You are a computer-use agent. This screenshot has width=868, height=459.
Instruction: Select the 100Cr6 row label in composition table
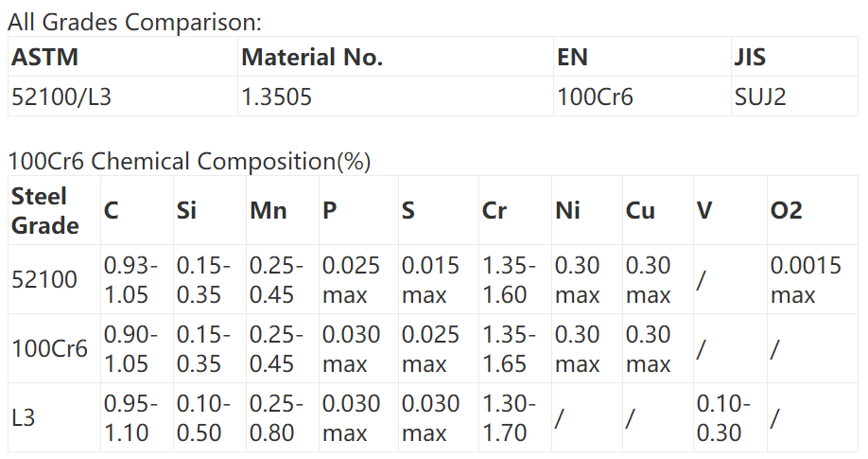(x=49, y=349)
